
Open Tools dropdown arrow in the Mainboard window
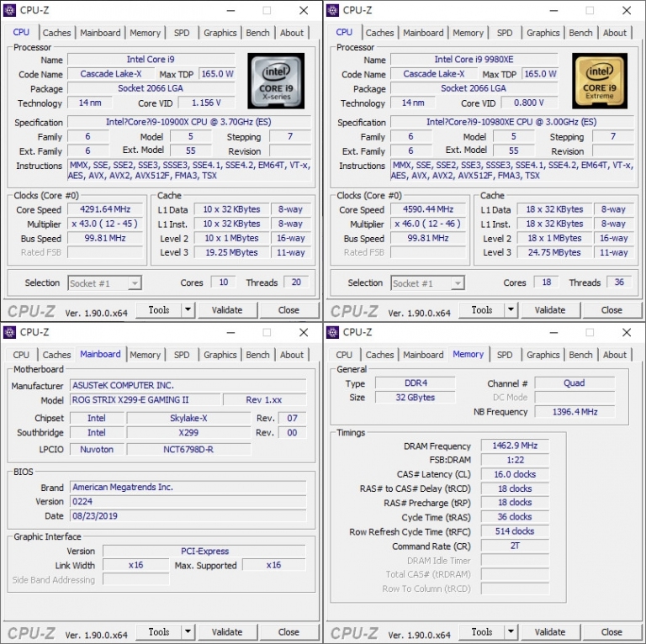tap(188, 631)
